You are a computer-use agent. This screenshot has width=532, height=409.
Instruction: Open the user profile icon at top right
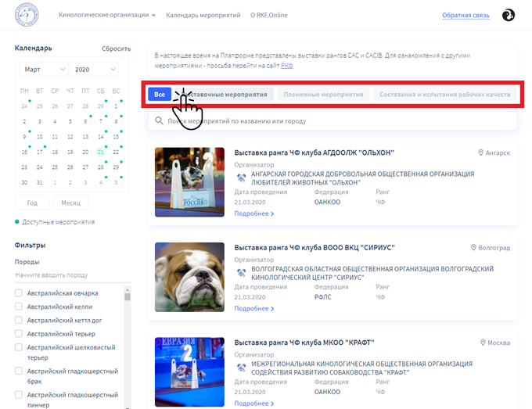[x=508, y=15]
